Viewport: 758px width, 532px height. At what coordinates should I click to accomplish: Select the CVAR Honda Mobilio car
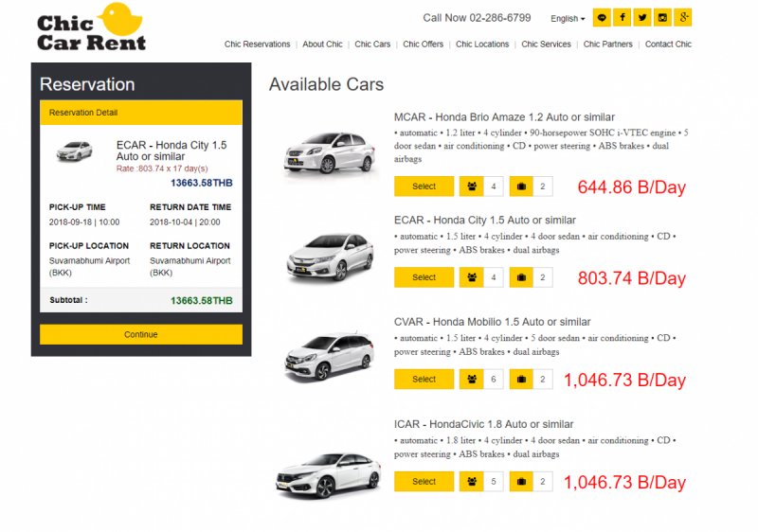pyautogui.click(x=424, y=380)
